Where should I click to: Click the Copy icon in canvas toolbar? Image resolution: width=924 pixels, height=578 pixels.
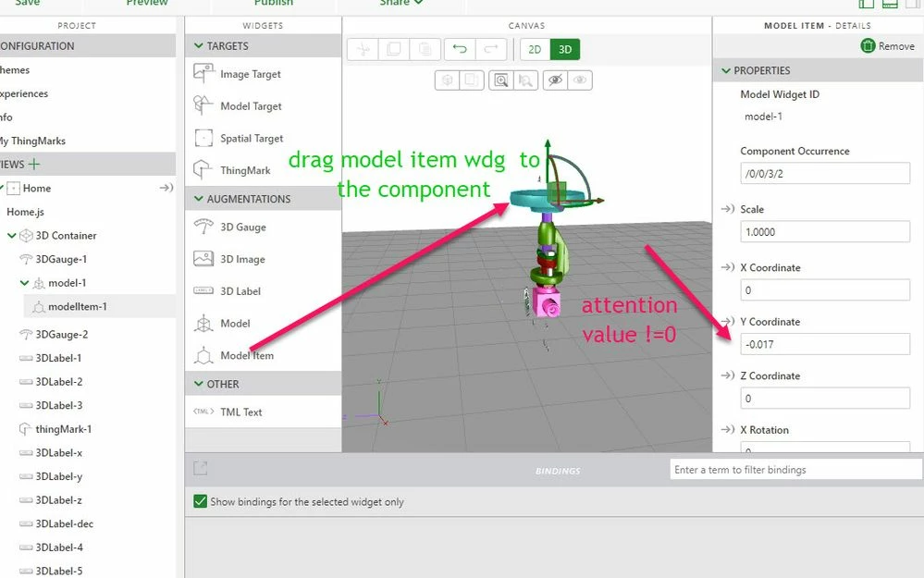(x=394, y=50)
